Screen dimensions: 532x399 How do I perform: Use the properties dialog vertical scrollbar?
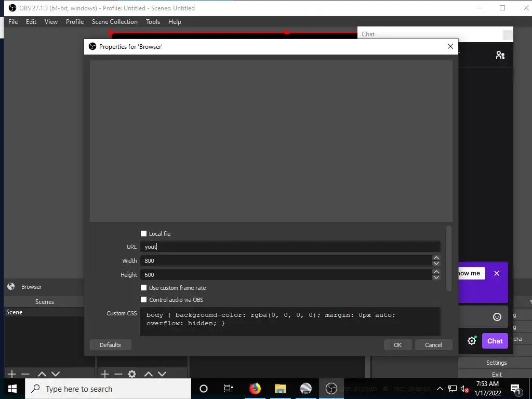449,258
